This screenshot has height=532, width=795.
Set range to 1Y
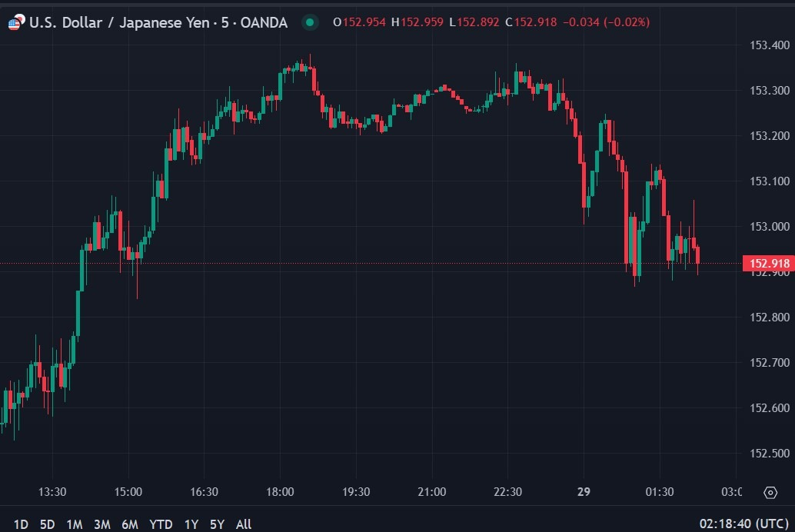point(191,524)
